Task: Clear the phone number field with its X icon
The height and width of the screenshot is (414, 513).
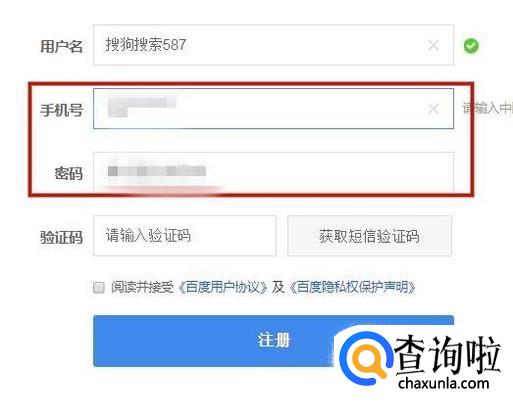Action: pyautogui.click(x=433, y=109)
